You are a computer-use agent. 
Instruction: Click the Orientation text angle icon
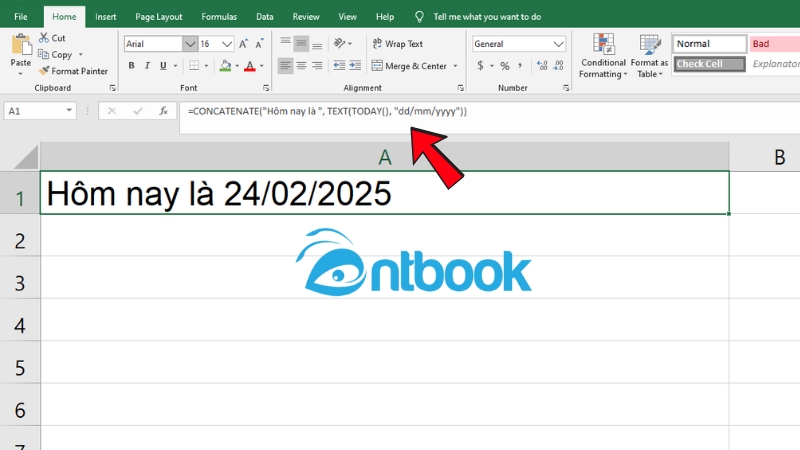coord(340,43)
